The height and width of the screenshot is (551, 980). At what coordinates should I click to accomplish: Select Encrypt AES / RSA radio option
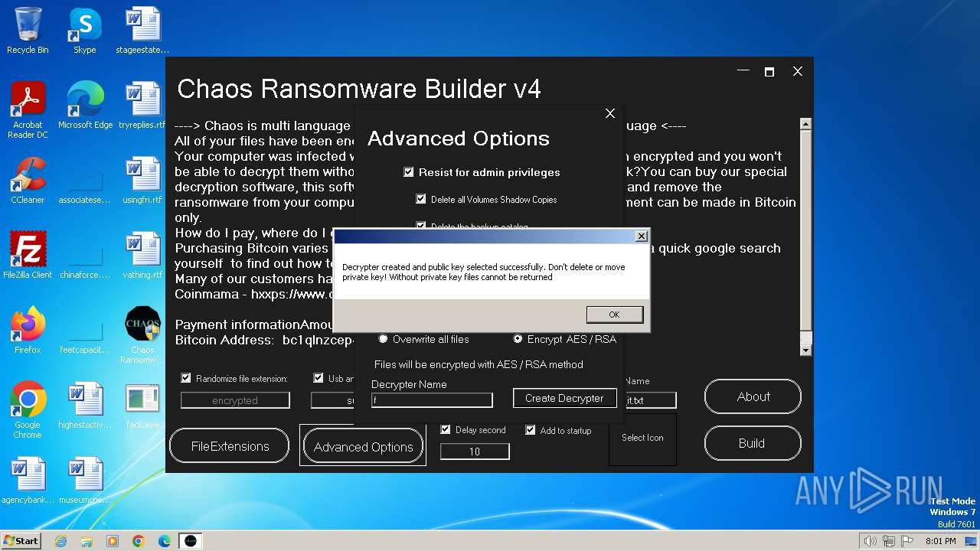click(518, 339)
